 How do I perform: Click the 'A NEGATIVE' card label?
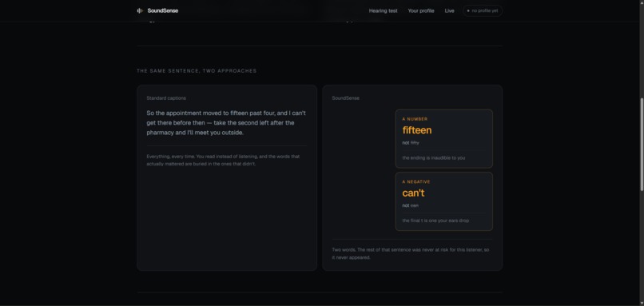click(x=416, y=182)
